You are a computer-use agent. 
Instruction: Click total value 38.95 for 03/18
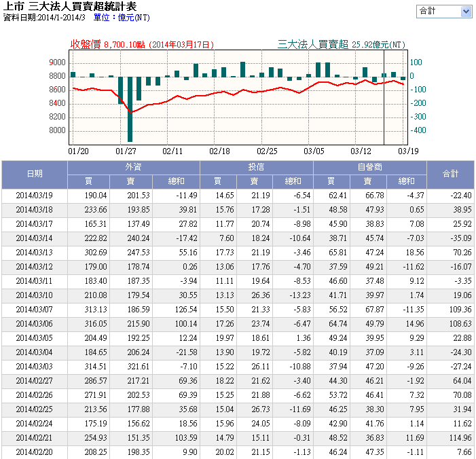[462, 210]
